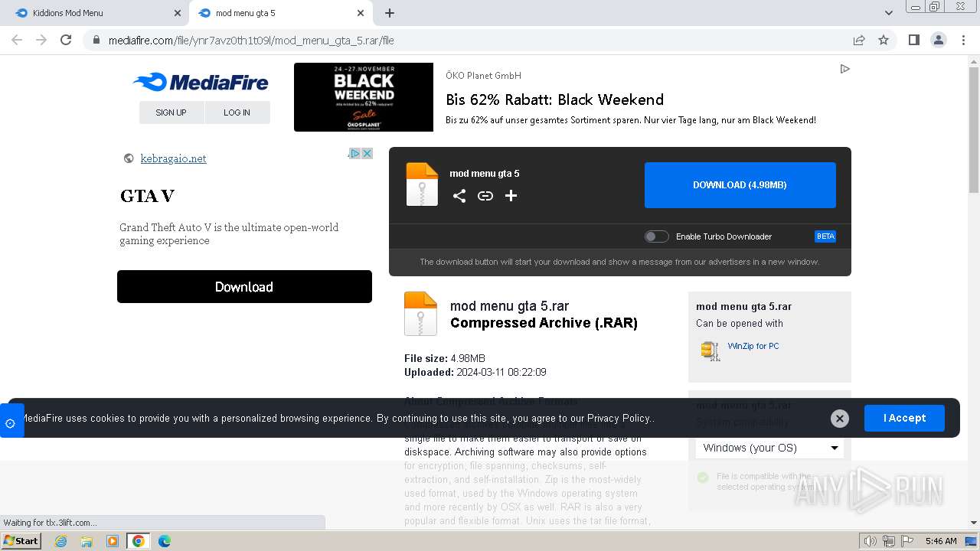The image size is (980, 551).
Task: Bookmark this page with the star icon
Action: coord(884,40)
